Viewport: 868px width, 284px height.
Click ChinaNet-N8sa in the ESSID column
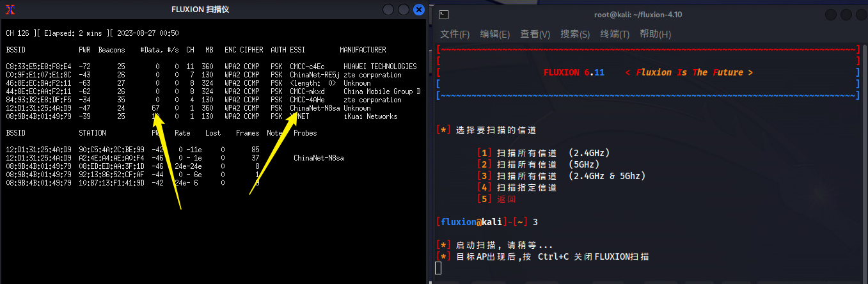315,108
